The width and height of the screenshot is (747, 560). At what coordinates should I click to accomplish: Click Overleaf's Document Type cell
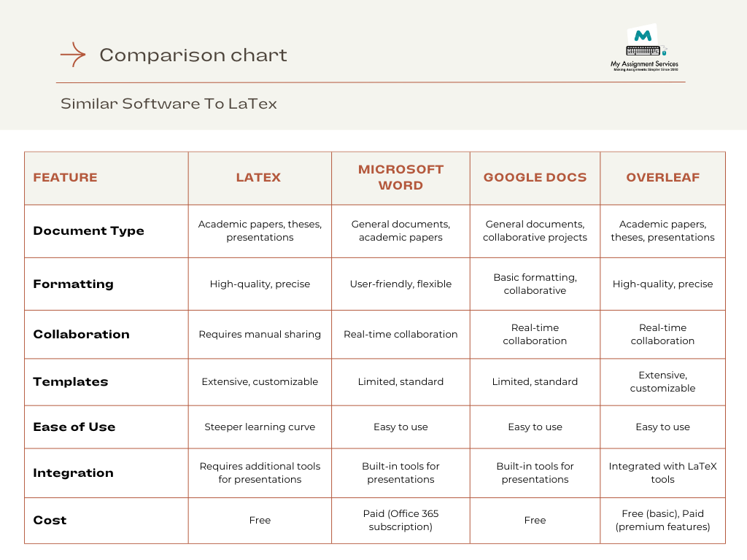(662, 231)
